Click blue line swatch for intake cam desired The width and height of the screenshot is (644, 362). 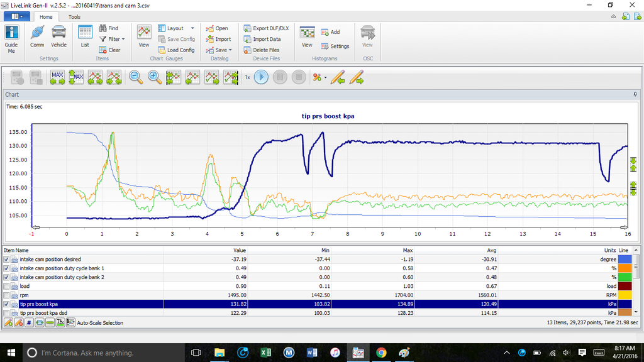[625, 260]
